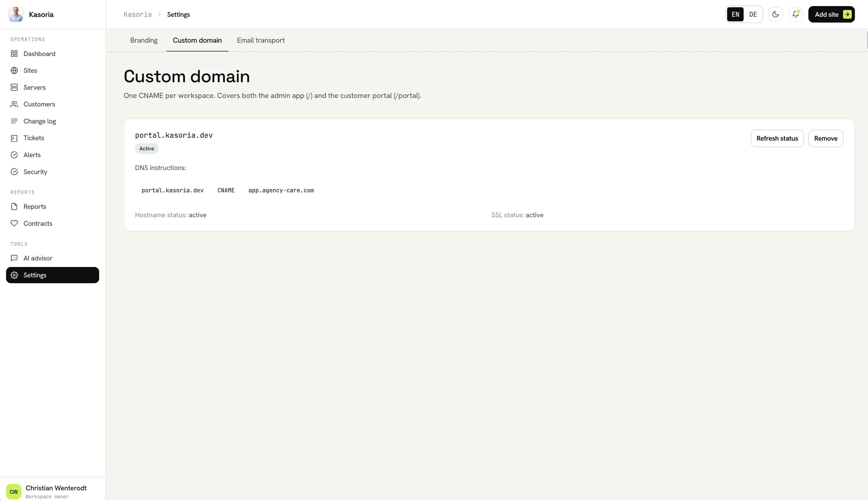Open the Email transport tab
The image size is (868, 500).
coord(261,40)
